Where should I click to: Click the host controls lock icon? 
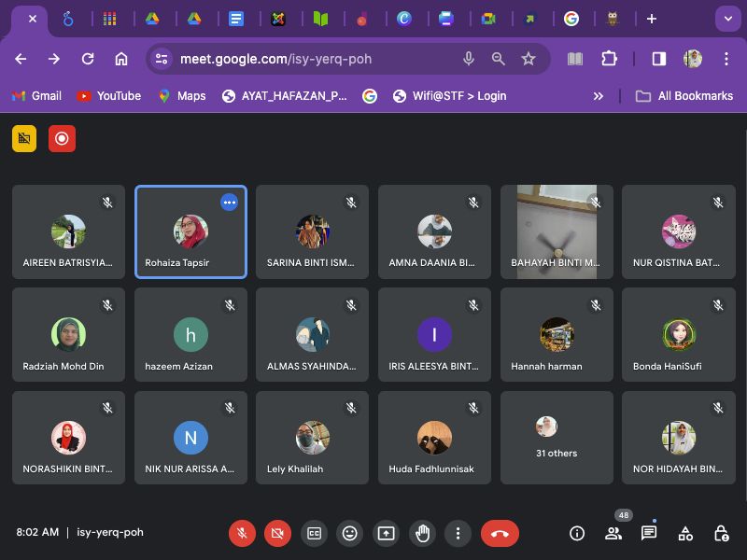(721, 533)
